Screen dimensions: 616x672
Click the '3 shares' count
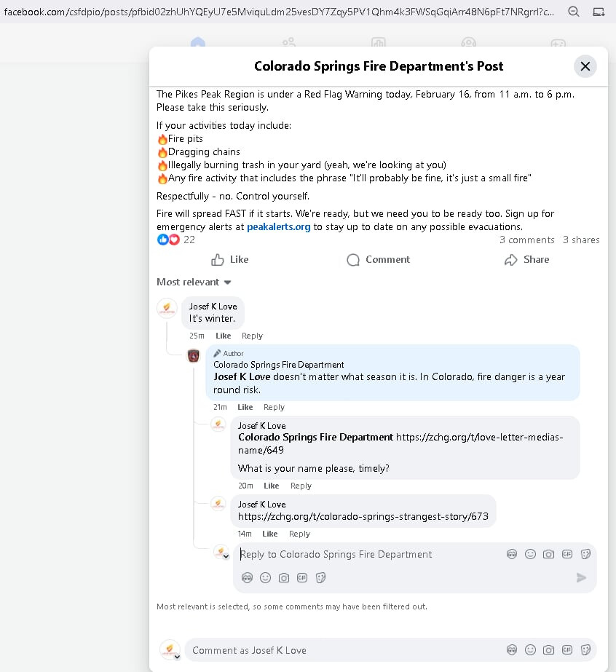pos(581,240)
